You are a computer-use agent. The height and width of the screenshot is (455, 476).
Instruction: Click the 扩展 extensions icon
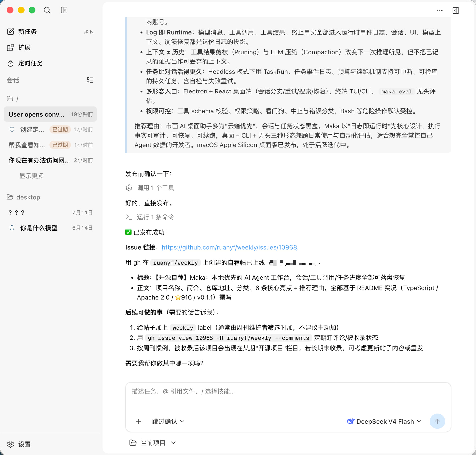pos(10,47)
